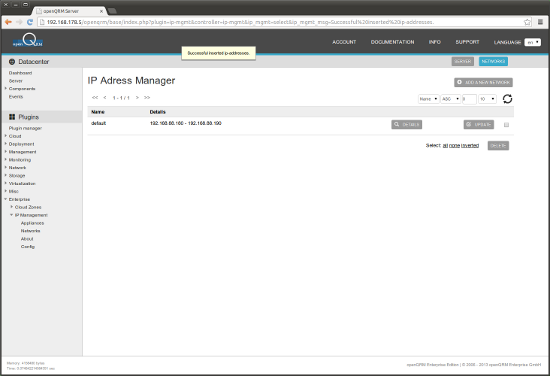Switch to the Networks tab button
This screenshot has height=376, width=550.
pos(493,61)
